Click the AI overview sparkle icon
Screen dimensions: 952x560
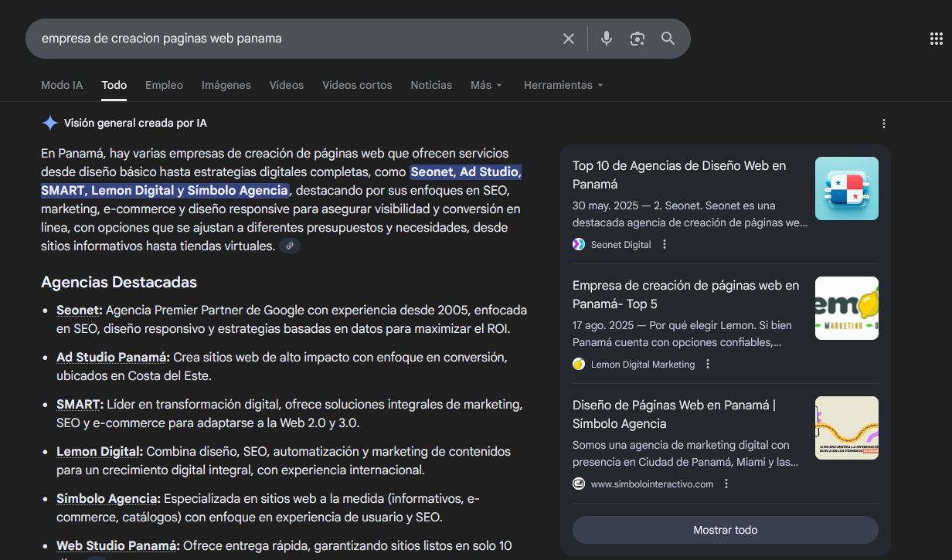[49, 123]
